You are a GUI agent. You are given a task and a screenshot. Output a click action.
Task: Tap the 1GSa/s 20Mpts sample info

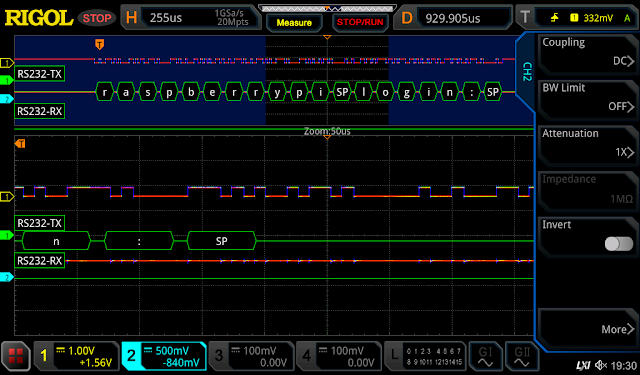pos(232,18)
